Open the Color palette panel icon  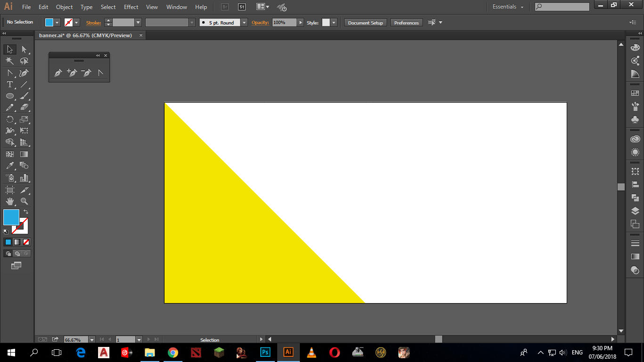point(635,48)
